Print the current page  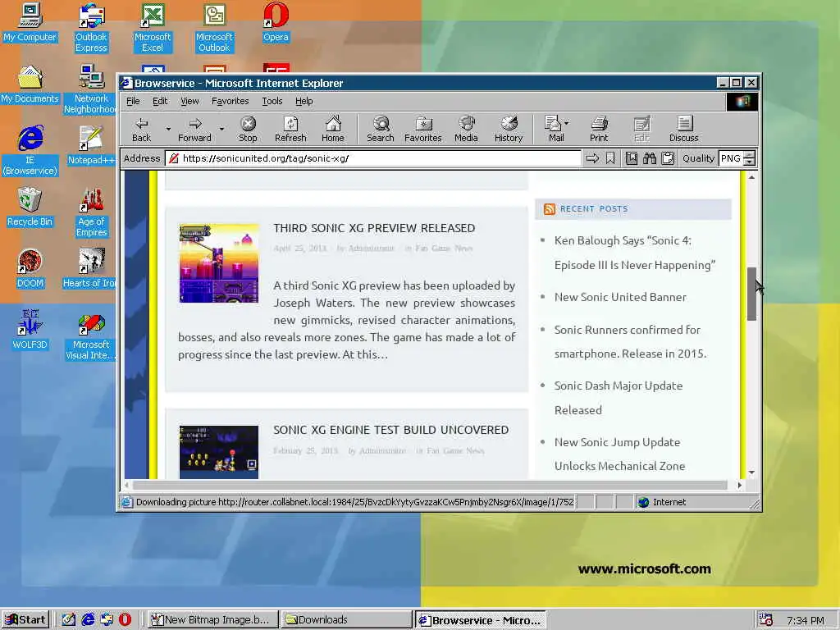pos(599,129)
